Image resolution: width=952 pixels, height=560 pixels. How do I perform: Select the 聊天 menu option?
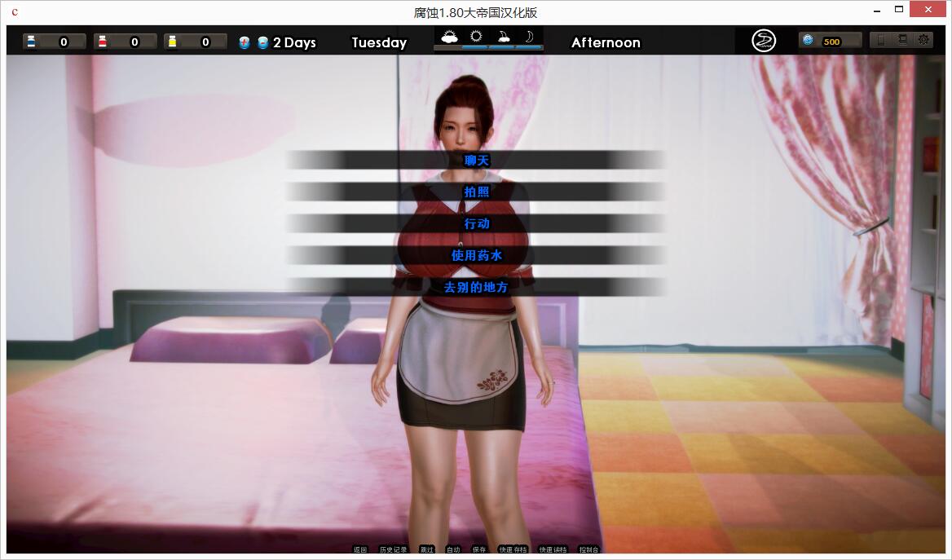(477, 161)
